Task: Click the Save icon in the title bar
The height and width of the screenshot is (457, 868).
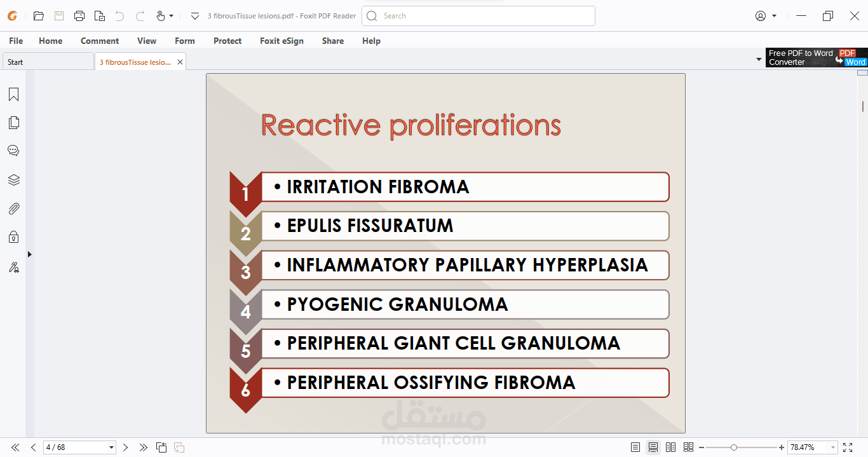Action: (x=59, y=16)
